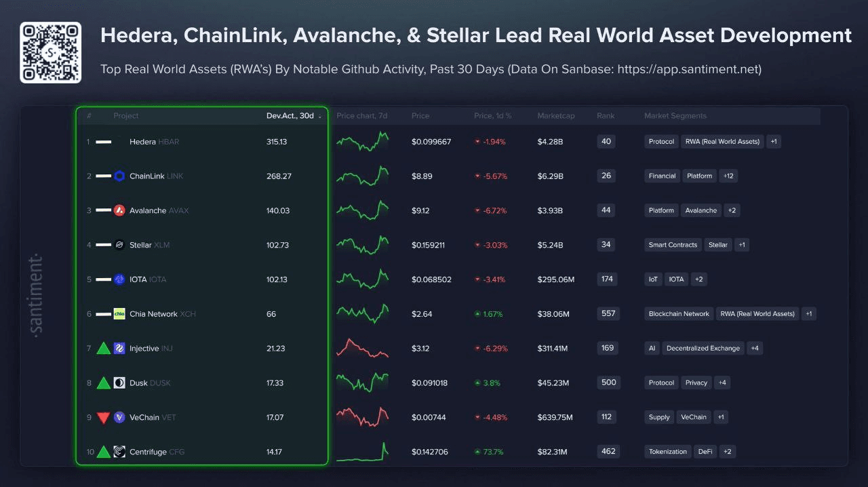Open the Hedera HBAR project link
The image size is (868, 487).
(154, 142)
